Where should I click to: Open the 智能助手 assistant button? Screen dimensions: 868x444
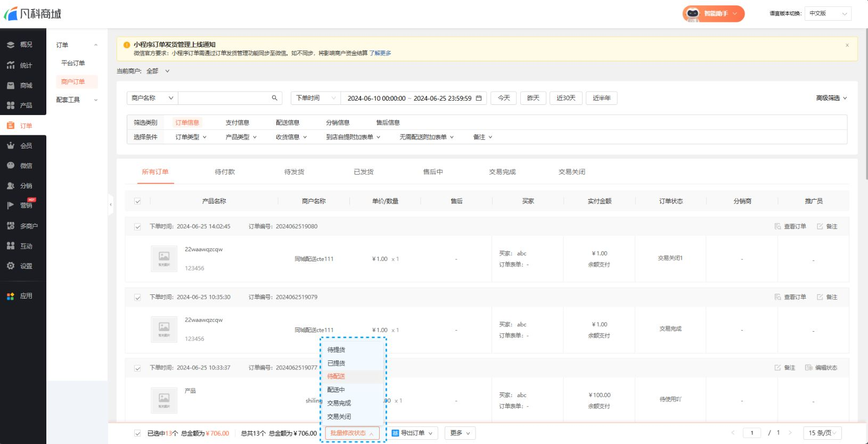point(714,13)
